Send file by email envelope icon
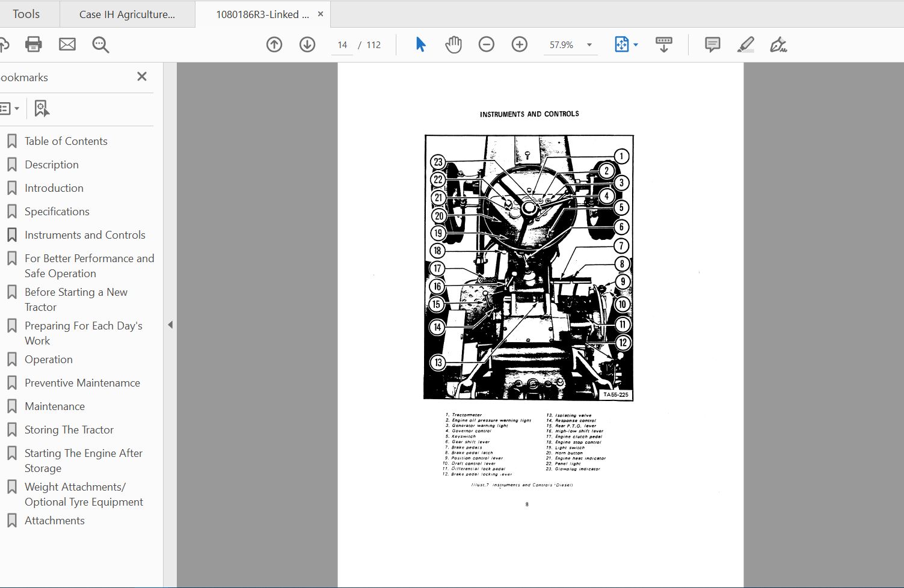The width and height of the screenshot is (904, 588). pos(67,44)
